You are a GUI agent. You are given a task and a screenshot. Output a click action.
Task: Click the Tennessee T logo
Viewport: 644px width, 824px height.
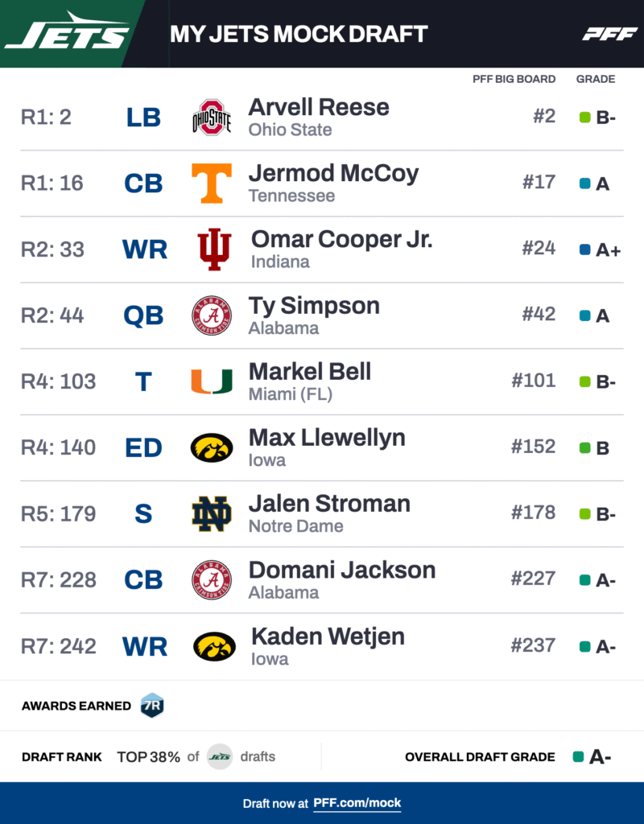tap(212, 183)
